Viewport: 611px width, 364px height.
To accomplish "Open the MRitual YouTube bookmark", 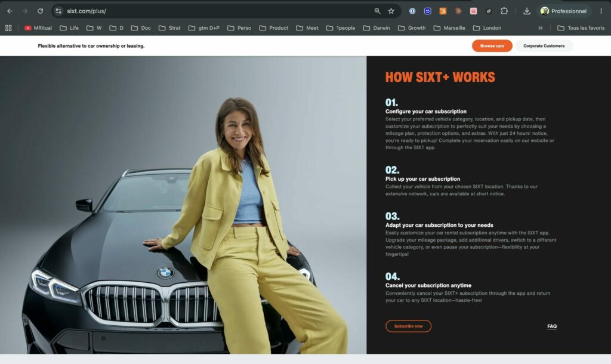I will (38, 28).
